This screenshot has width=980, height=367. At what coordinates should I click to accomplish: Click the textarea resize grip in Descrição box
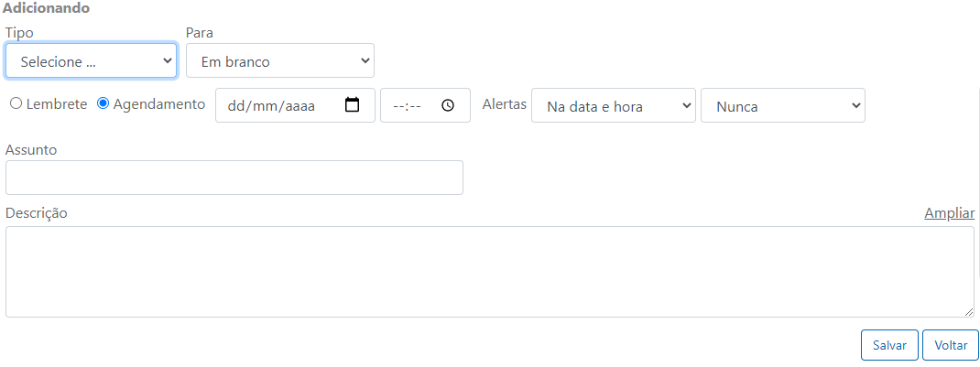[968, 311]
